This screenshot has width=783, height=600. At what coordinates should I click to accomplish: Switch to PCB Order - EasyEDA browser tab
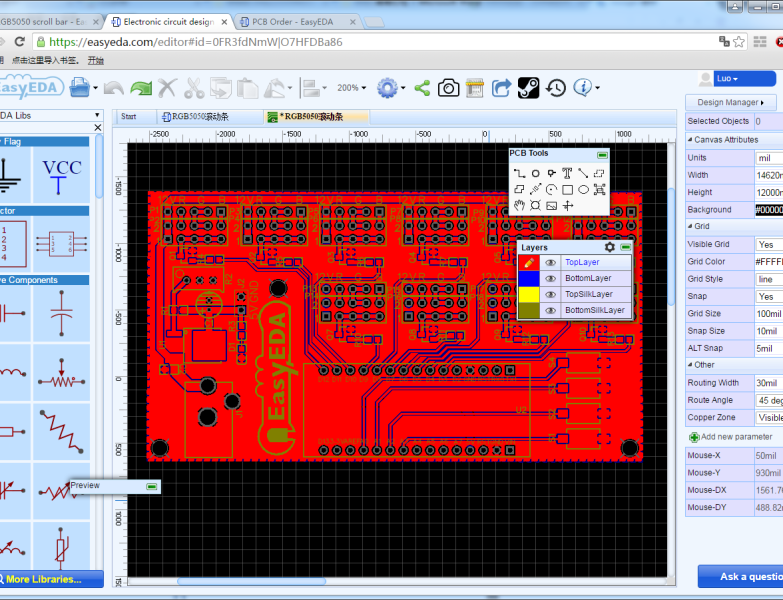click(x=292, y=22)
